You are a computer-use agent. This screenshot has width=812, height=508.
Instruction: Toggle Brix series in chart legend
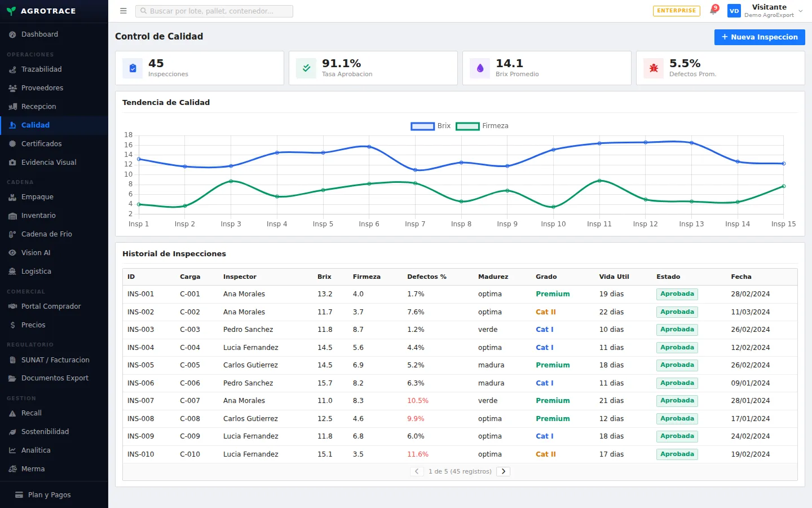point(431,126)
